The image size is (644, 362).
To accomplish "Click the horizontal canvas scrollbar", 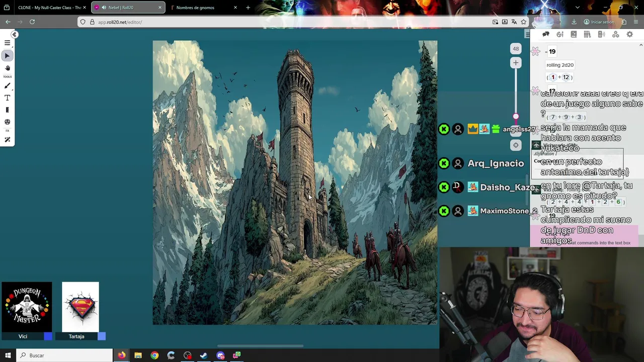I will [260, 346].
